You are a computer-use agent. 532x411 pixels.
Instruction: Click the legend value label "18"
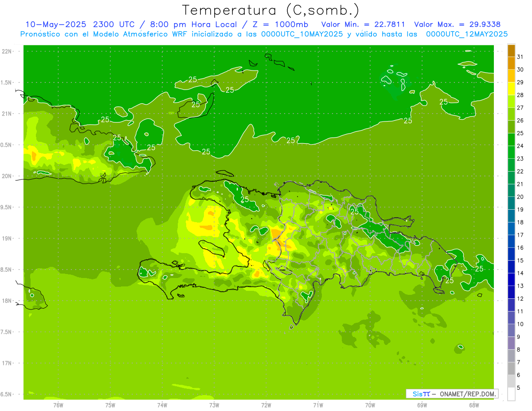tap(520, 222)
